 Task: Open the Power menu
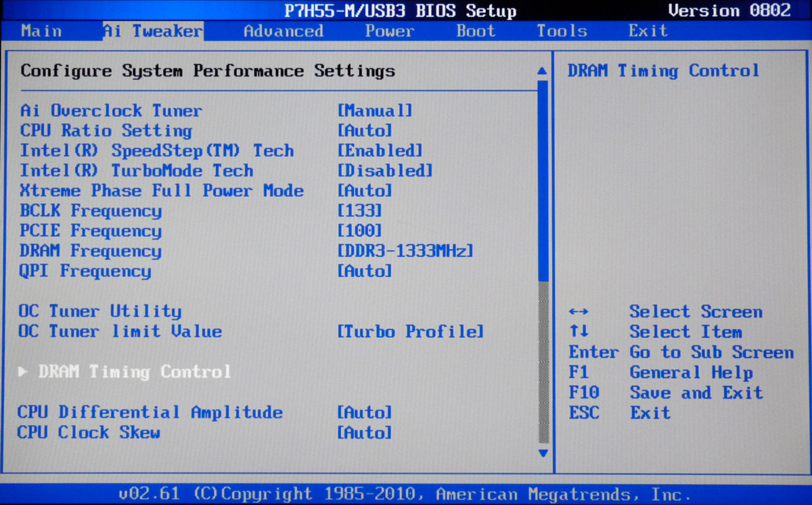[x=390, y=30]
